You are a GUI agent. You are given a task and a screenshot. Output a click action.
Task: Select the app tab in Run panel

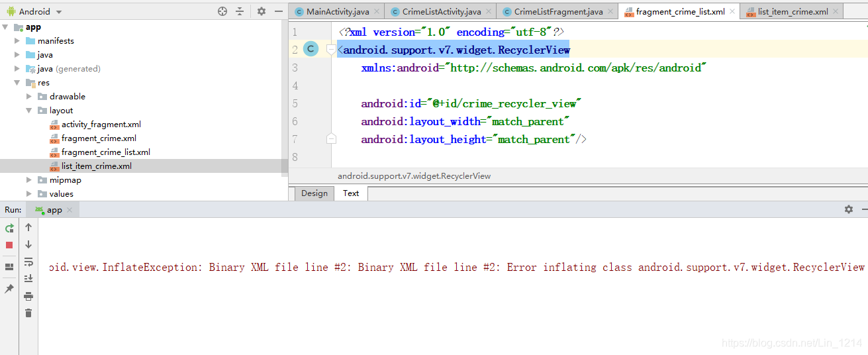(54, 209)
